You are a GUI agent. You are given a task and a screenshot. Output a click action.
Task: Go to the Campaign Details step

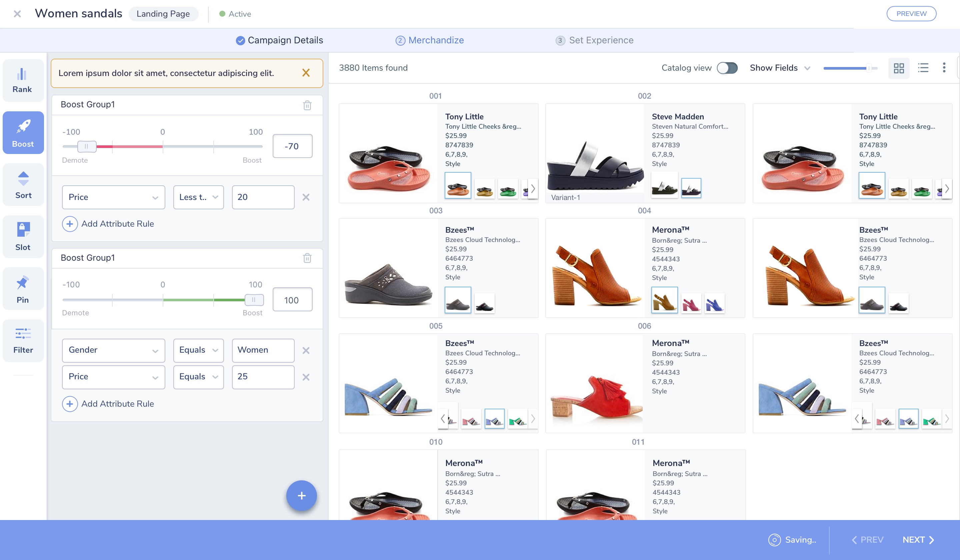coord(279,40)
